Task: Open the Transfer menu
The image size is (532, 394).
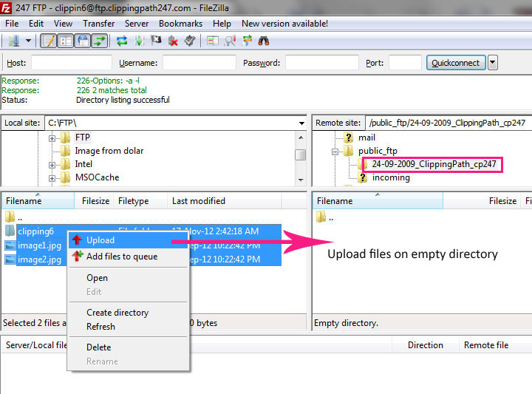Action: [99, 24]
